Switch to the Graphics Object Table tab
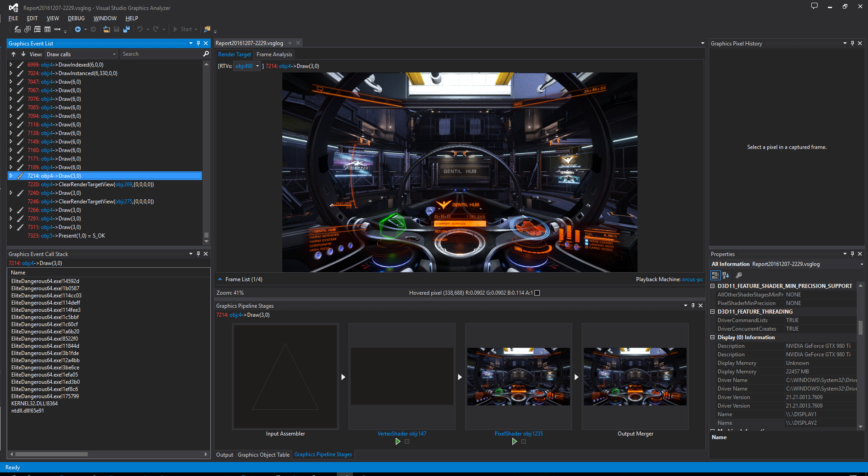868x476 pixels. click(x=263, y=454)
